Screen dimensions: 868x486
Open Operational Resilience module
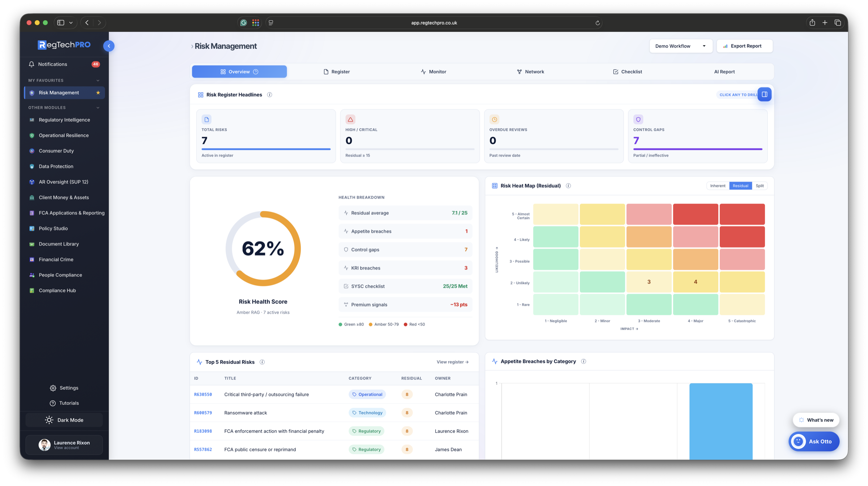pos(64,136)
